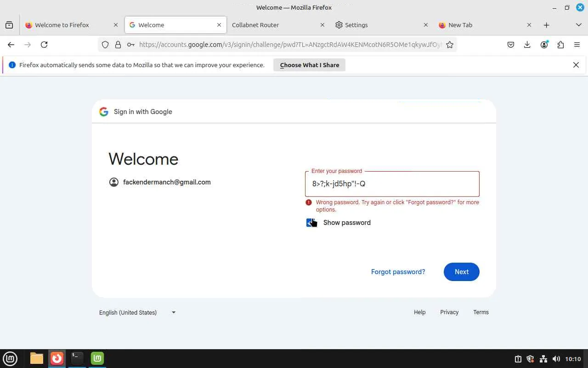Open the Firefox application menu
The height and width of the screenshot is (368, 588).
[x=577, y=45]
